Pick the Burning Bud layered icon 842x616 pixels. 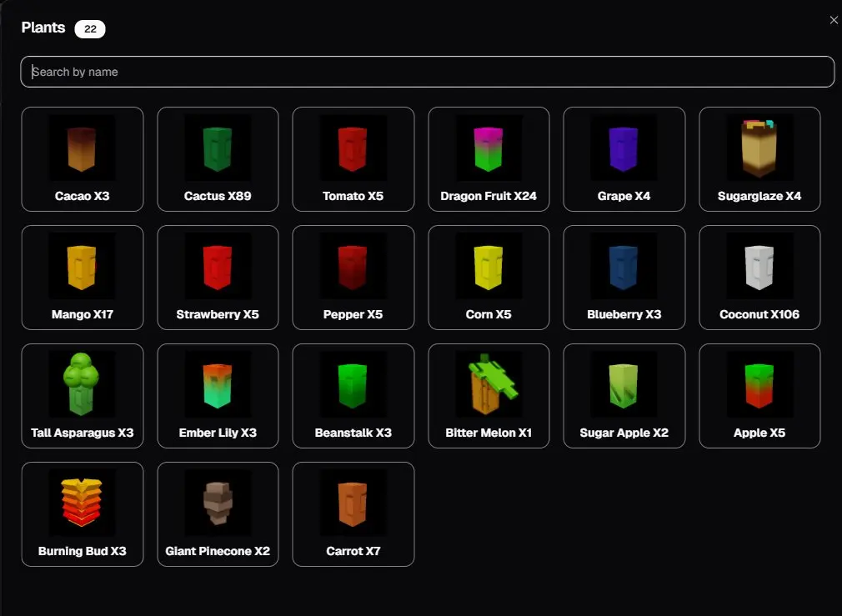pos(82,503)
